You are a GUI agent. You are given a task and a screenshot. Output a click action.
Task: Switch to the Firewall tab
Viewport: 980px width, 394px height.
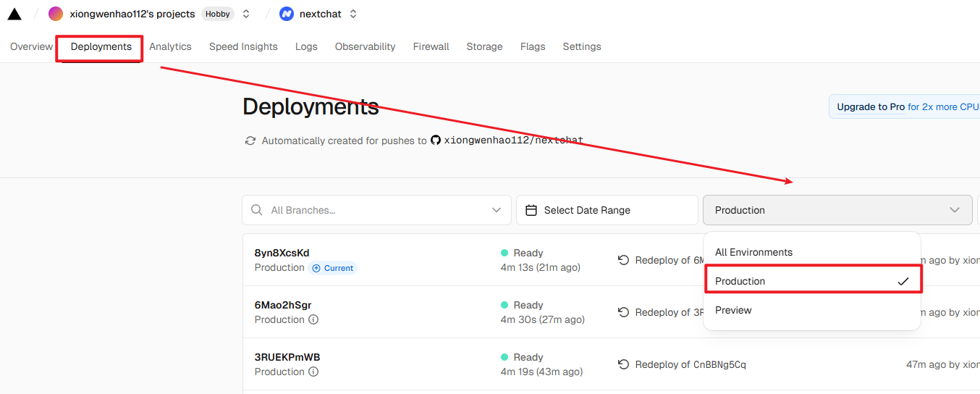coord(431,46)
